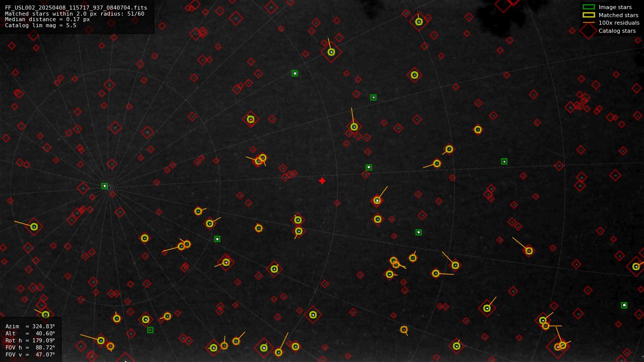Click the FF_USL002 .fits filename text
This screenshot has height=362, width=644.
click(x=76, y=8)
